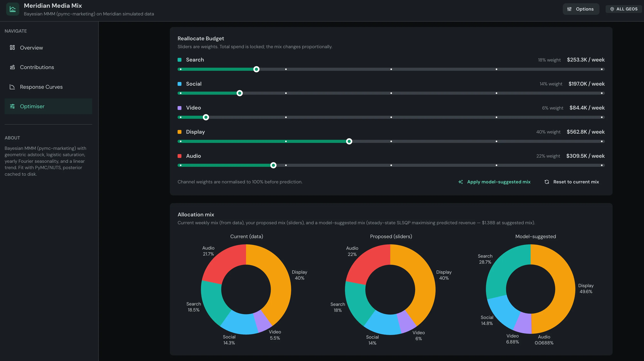The height and width of the screenshot is (361, 644).
Task: Click the '22% weight' label
Action: click(548, 156)
